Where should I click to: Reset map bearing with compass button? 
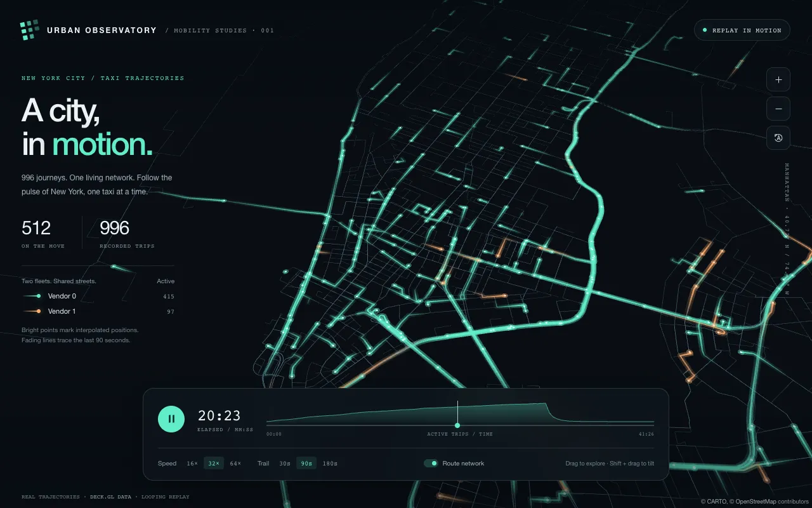(778, 138)
